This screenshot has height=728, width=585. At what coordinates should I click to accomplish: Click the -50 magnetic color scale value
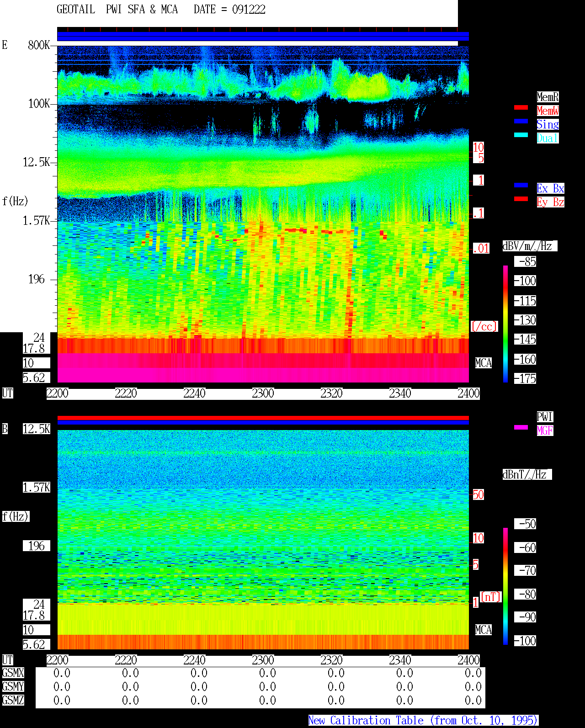tap(525, 524)
